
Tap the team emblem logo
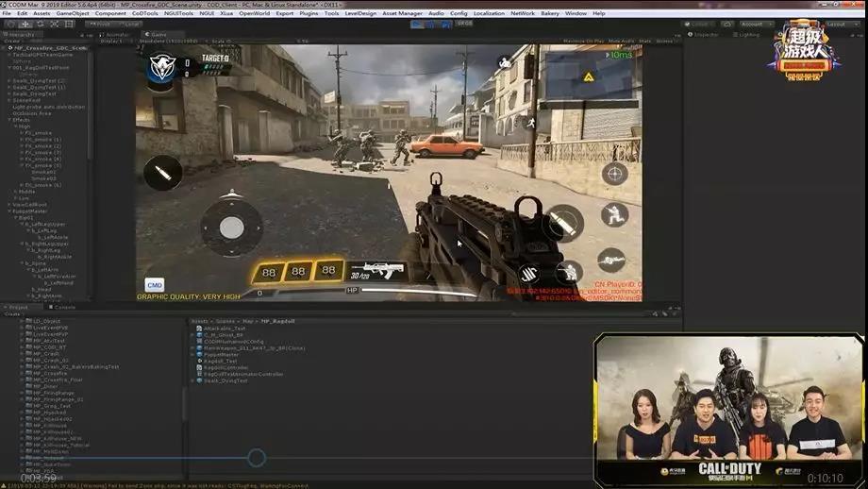162,68
